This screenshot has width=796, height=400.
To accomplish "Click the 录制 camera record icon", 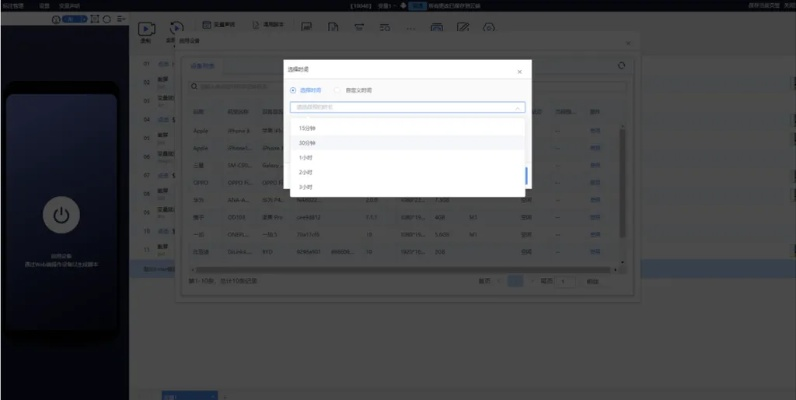I will (x=146, y=28).
